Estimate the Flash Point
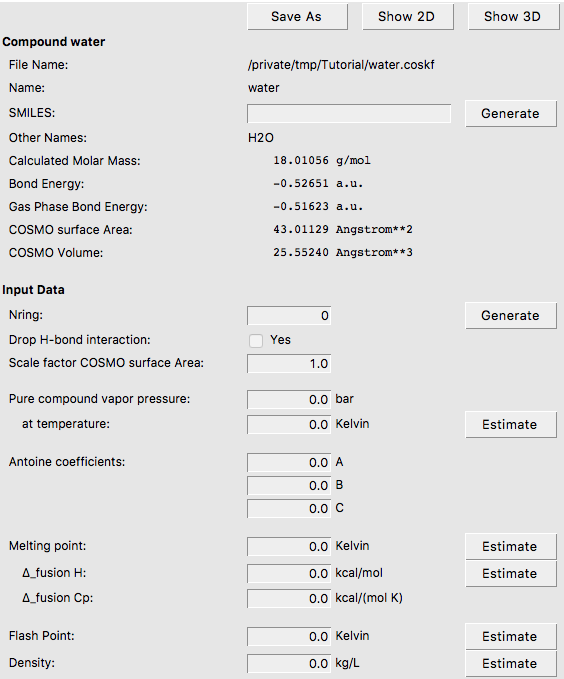Screen dimensions: 564x679 click(x=511, y=637)
